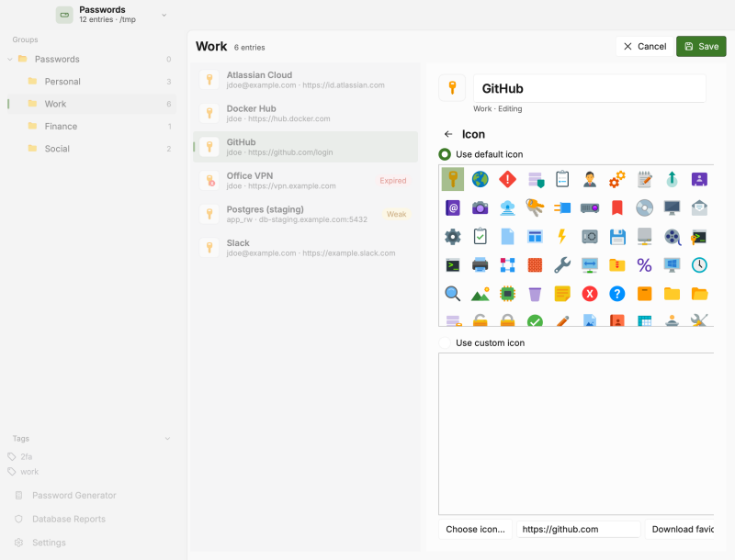The image size is (735, 560).
Task: Save the GitHub entry
Action: click(x=701, y=46)
